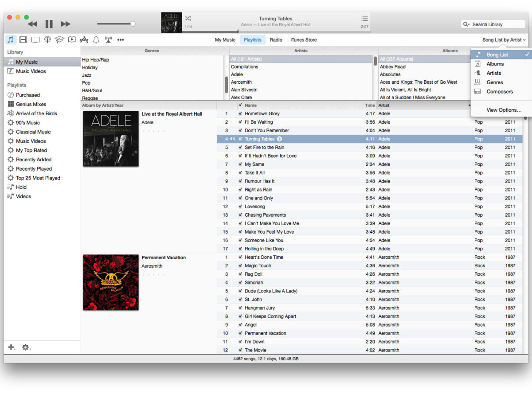Open the Classical Music smart playlist

(42, 132)
